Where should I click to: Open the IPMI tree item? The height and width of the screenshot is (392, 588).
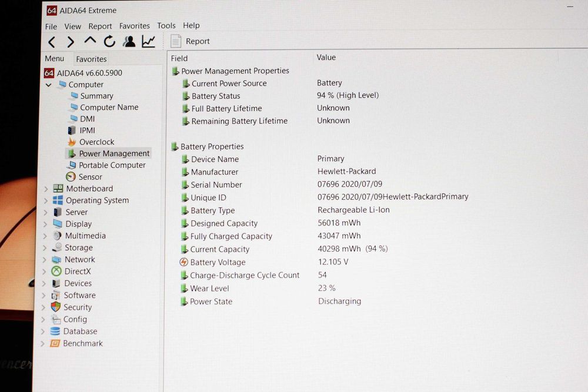(x=81, y=130)
